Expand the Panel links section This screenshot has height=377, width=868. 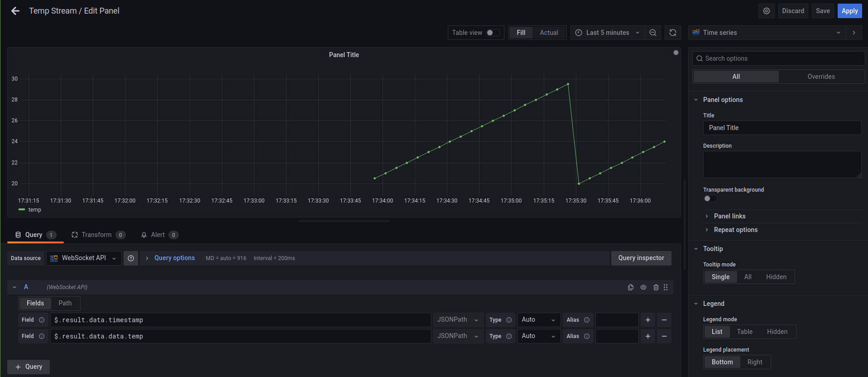(x=729, y=216)
